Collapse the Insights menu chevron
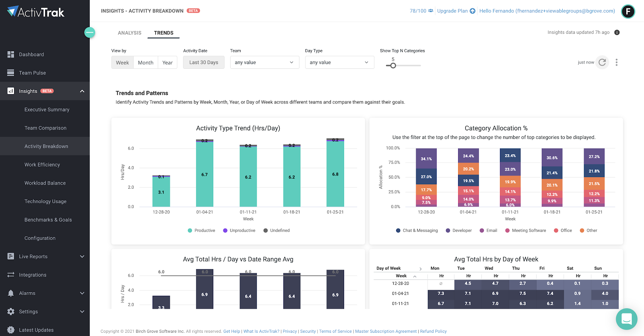The image size is (644, 336). click(x=82, y=91)
